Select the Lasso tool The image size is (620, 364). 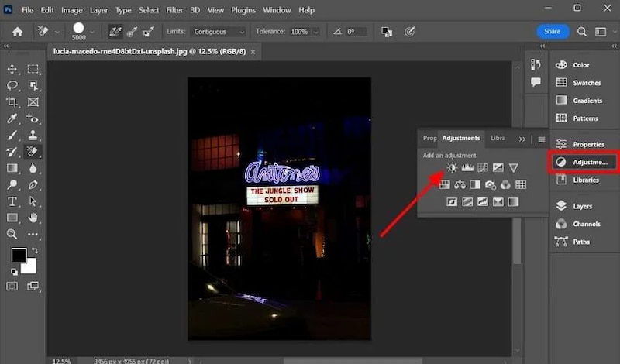pyautogui.click(x=12, y=85)
